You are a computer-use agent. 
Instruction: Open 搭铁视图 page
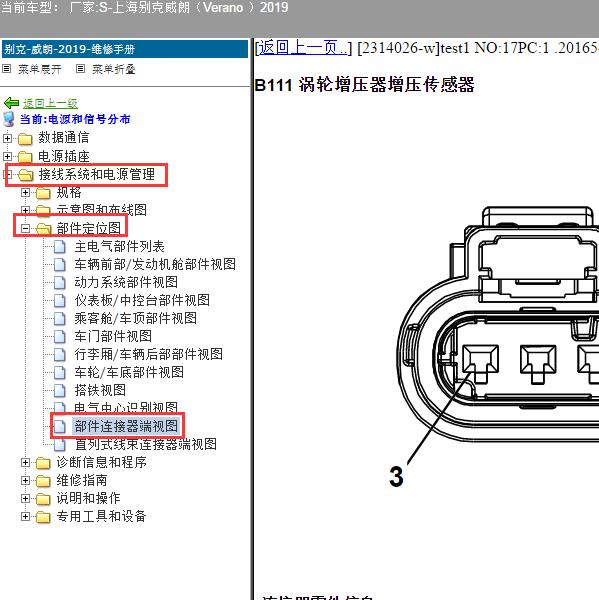100,391
